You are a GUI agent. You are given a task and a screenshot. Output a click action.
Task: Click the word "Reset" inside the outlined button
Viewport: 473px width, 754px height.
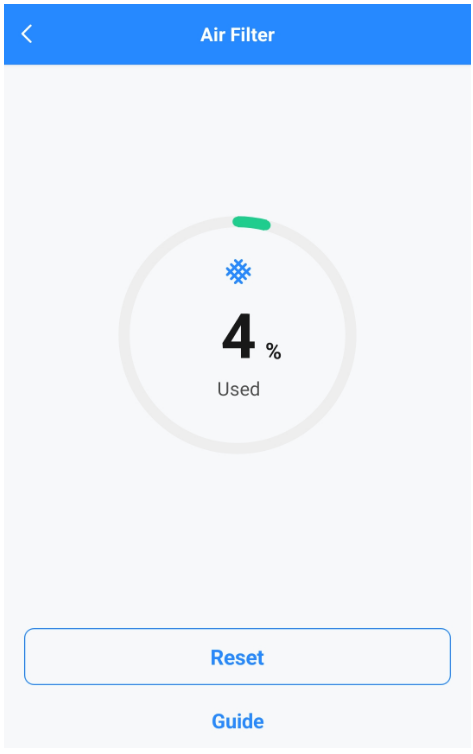point(237,657)
